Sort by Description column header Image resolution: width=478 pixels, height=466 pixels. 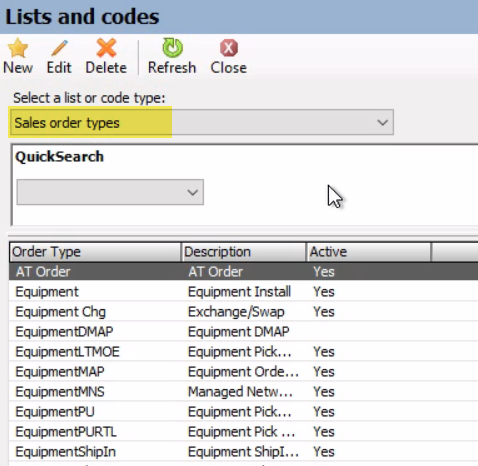click(x=243, y=252)
